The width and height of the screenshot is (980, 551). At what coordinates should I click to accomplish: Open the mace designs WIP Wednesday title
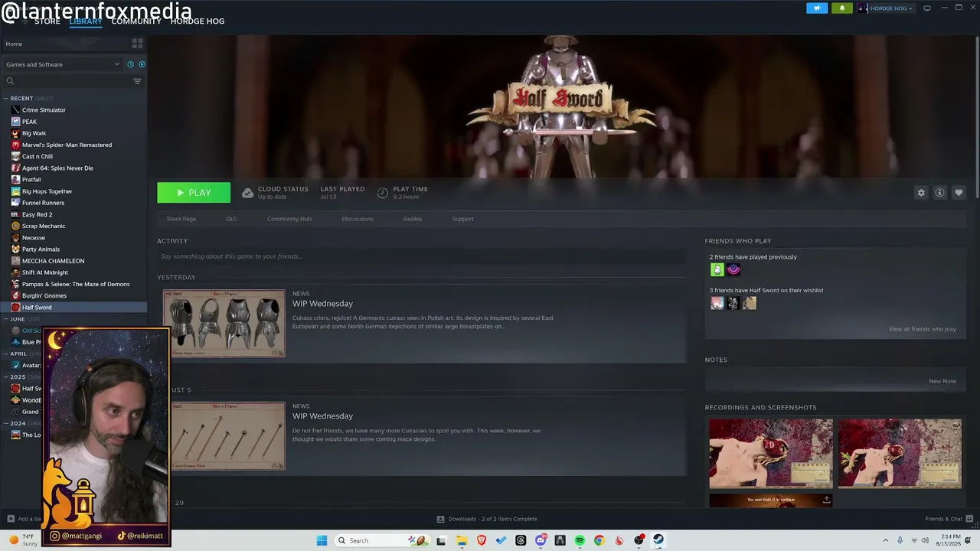click(322, 416)
